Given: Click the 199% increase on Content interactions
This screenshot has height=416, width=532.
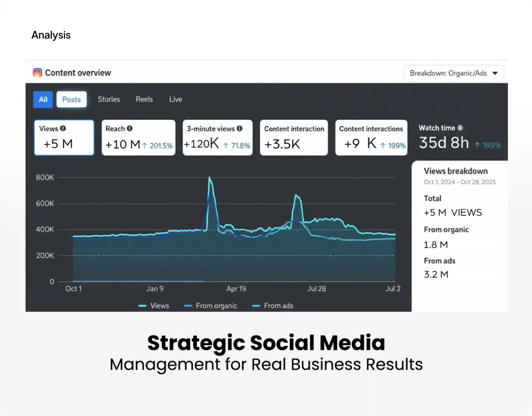Looking at the screenshot, I should 393,146.
